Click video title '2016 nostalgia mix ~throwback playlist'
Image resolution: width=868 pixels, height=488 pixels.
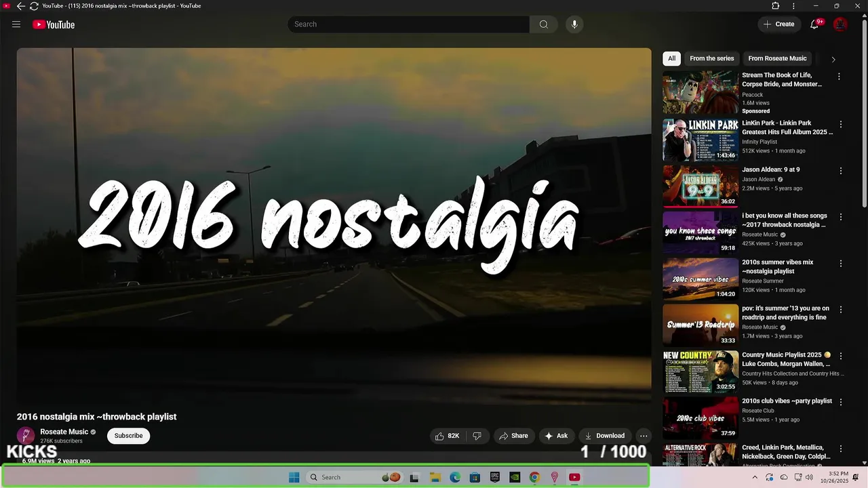coord(96,417)
